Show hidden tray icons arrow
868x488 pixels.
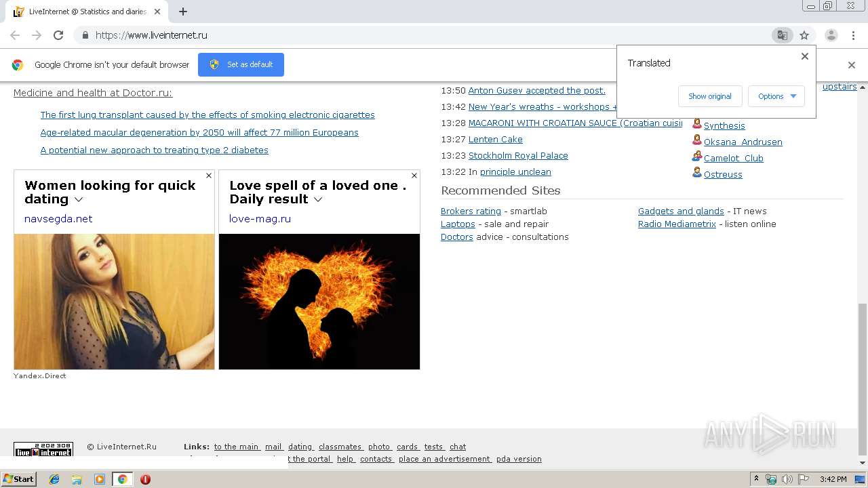756,479
